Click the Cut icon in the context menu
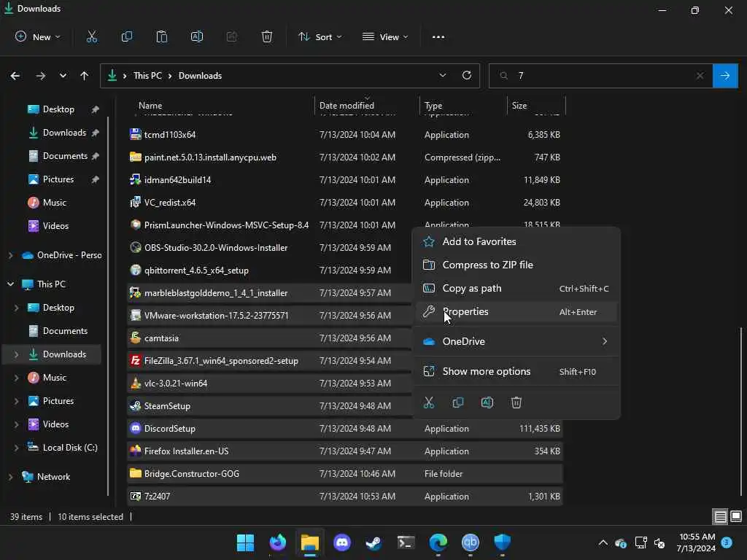Image resolution: width=747 pixels, height=560 pixels. click(429, 402)
